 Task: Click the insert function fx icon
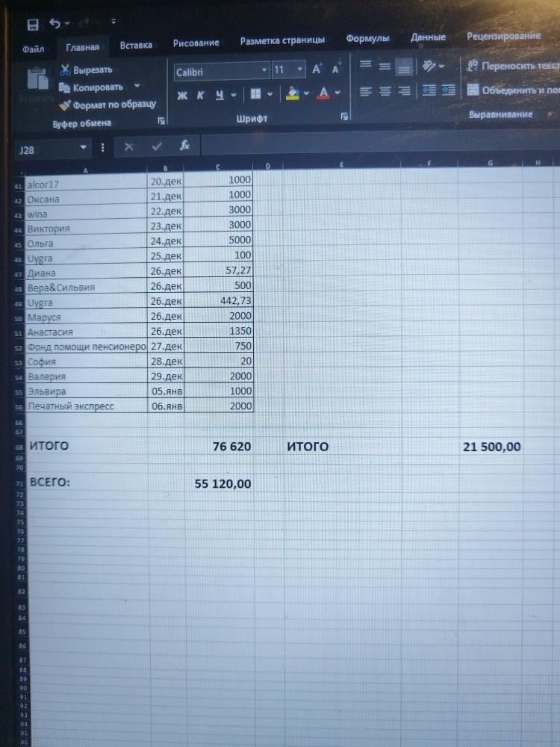click(184, 146)
